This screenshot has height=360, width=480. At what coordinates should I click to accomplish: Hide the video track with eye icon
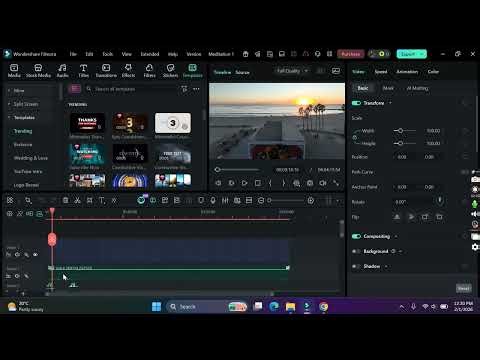35,255
